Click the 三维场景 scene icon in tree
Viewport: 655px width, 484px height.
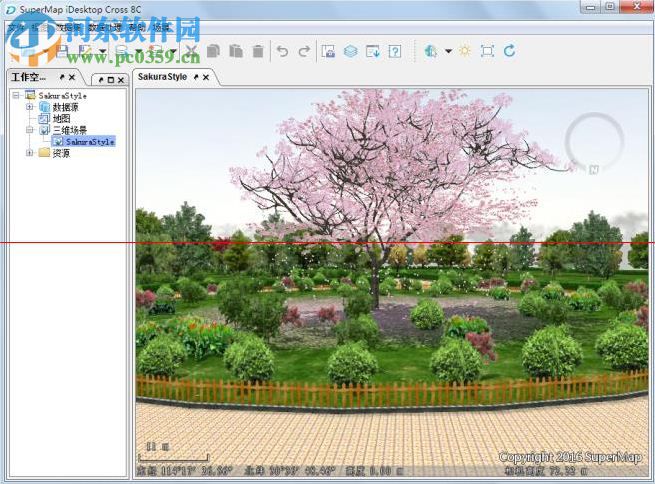click(44, 130)
